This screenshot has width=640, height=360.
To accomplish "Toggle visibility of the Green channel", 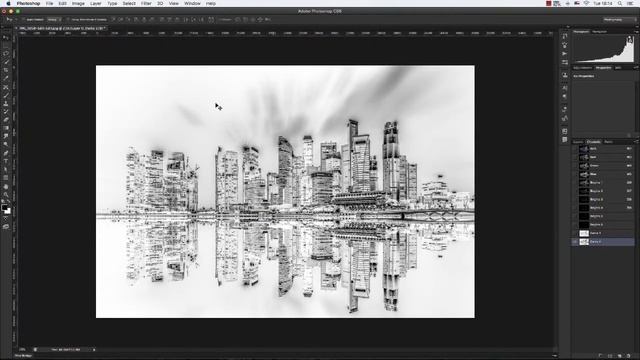I will [x=575, y=166].
